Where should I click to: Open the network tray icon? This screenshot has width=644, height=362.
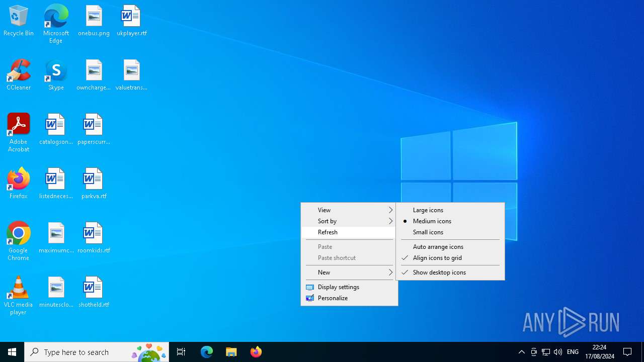(x=545, y=352)
